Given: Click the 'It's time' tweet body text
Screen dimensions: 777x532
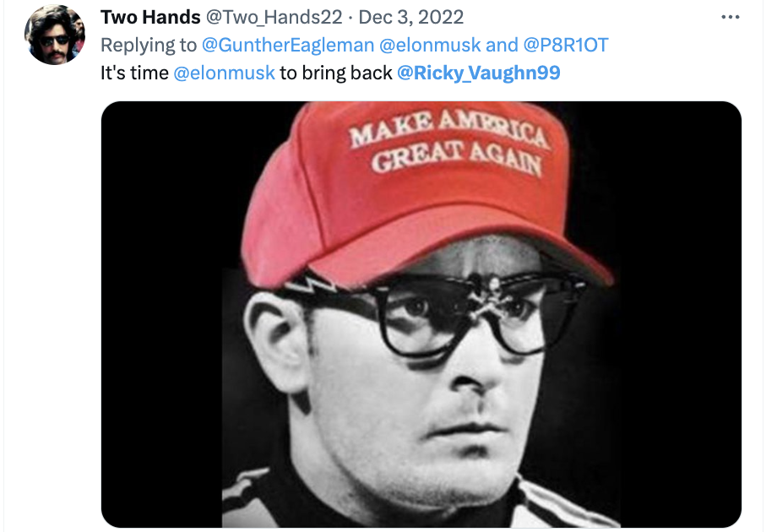Looking at the screenshot, I should point(134,73).
